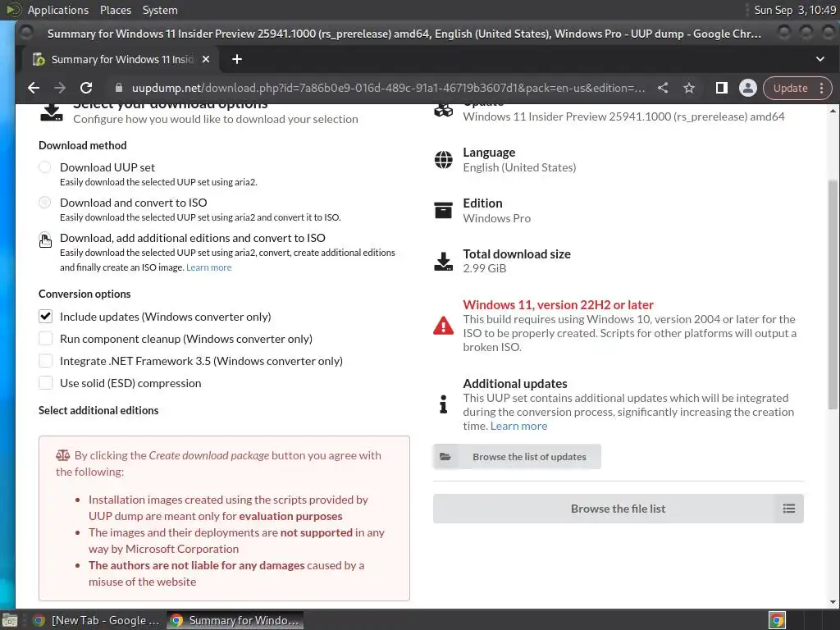Select the Download UUP set radio option
This screenshot has height=630, width=840.
click(45, 167)
